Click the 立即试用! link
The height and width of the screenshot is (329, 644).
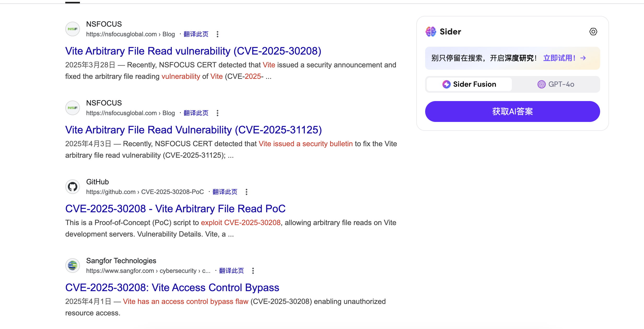point(559,58)
